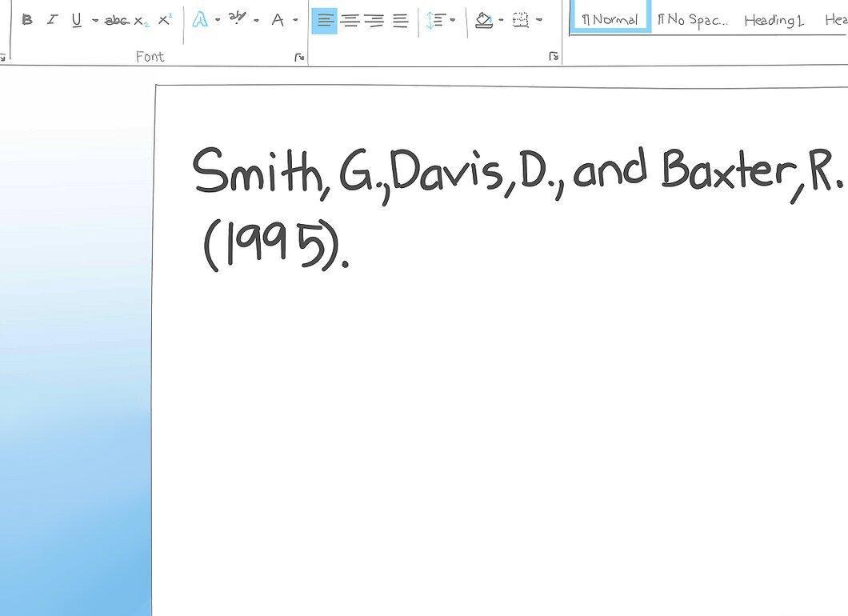Open the Font Color dropdown arrow
This screenshot has height=616, width=848.
coord(295,20)
